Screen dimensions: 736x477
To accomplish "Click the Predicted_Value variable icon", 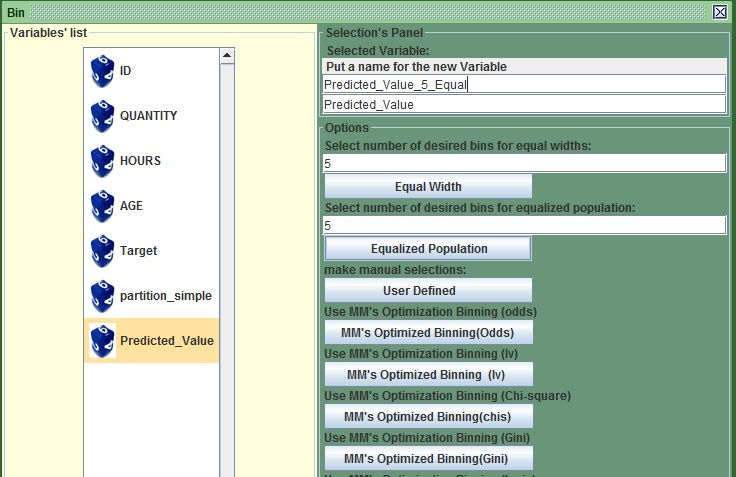I will point(102,341).
